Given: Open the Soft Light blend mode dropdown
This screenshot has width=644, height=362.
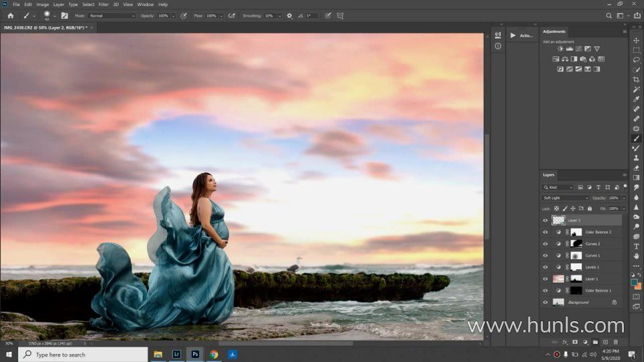Looking at the screenshot, I should click(566, 198).
